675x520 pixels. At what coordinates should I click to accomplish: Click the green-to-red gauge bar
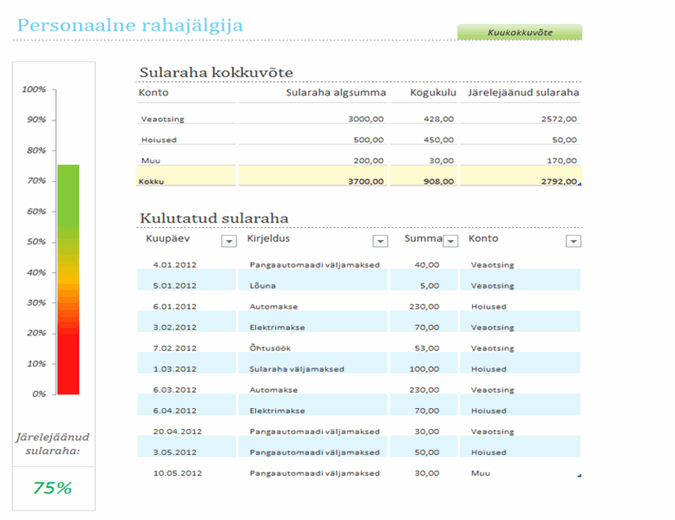coord(68,280)
